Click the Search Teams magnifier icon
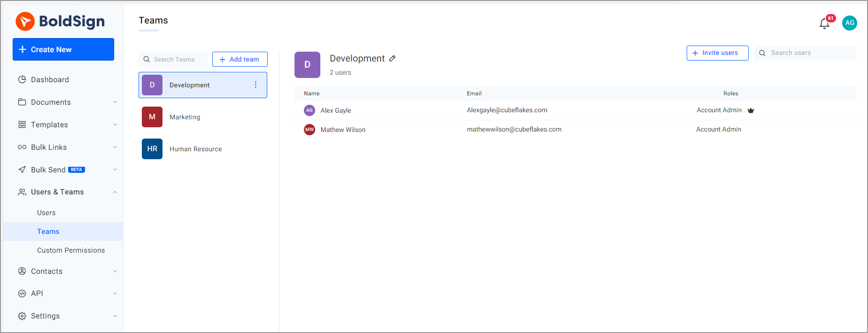The image size is (868, 333). [x=147, y=59]
